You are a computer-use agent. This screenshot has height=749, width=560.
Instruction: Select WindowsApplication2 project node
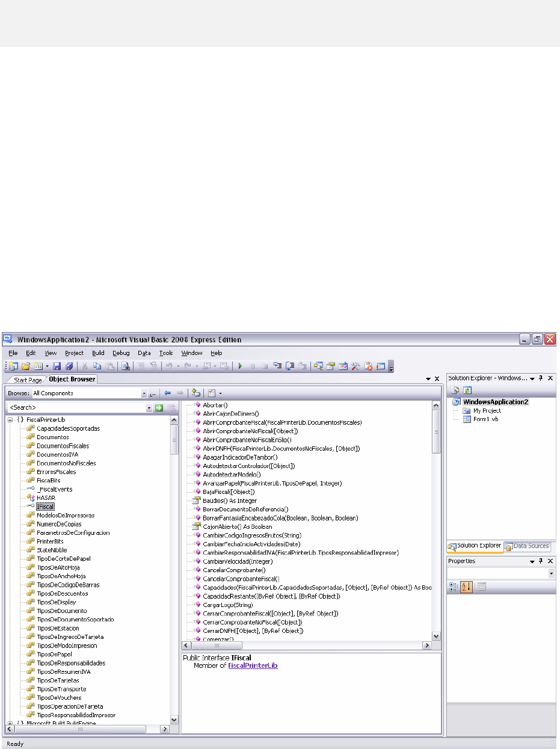496,402
